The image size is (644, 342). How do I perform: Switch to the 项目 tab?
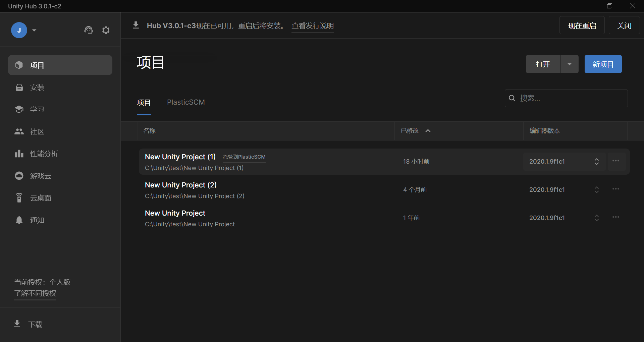[x=144, y=103]
